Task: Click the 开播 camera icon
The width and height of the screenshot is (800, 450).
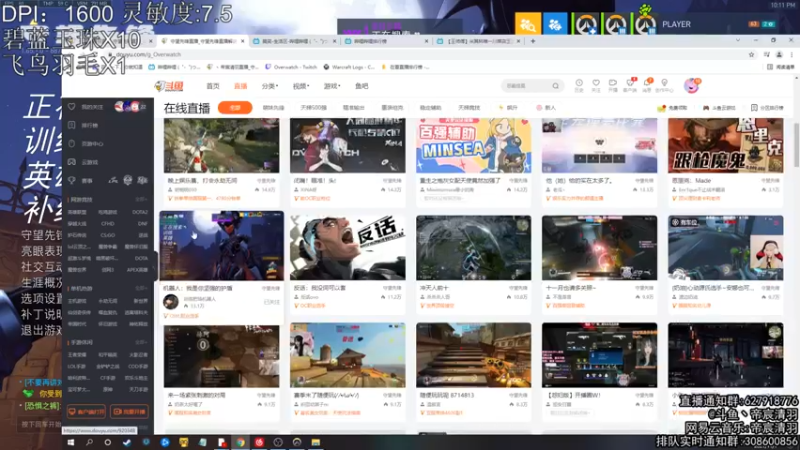Action: click(613, 85)
